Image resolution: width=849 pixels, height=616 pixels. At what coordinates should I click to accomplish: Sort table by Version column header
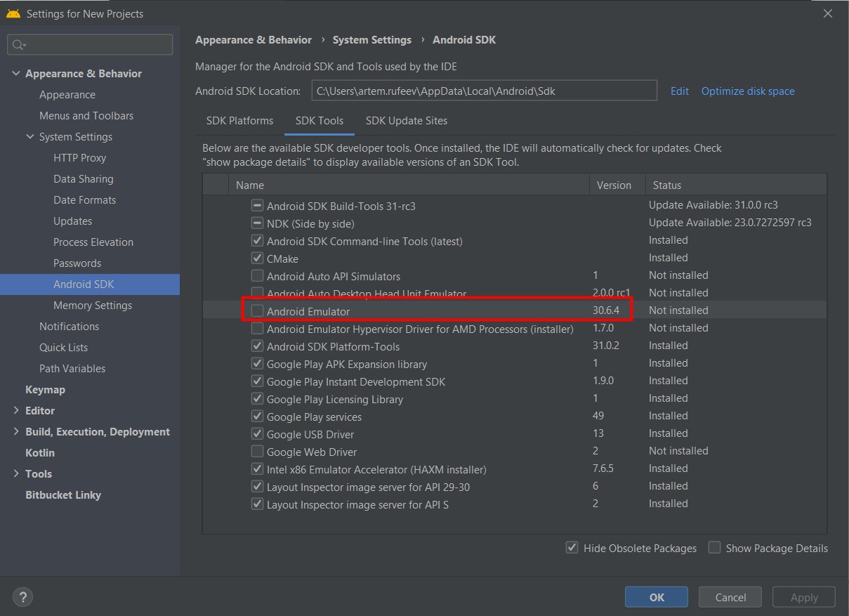click(617, 185)
